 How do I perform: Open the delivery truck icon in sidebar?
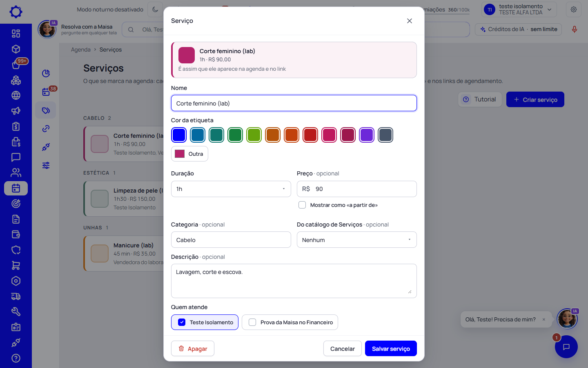[x=16, y=296]
